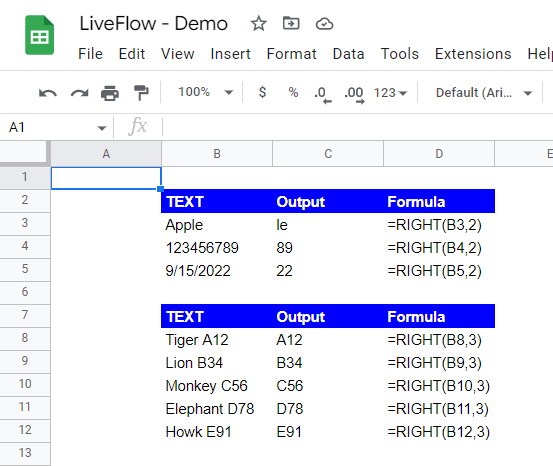Image resolution: width=553 pixels, height=466 pixels.
Task: Click the Undo arrow icon
Action: pos(48,93)
